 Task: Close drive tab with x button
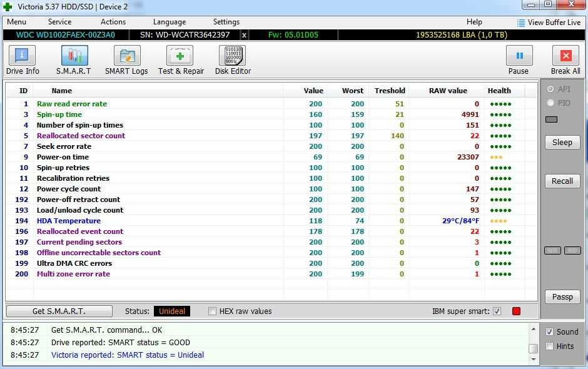tap(244, 35)
